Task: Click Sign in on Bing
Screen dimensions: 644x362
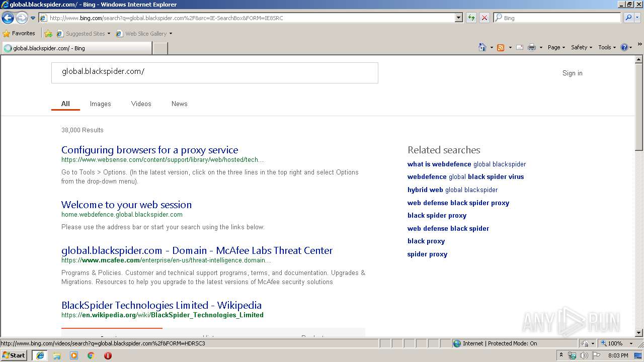Action: [x=572, y=73]
